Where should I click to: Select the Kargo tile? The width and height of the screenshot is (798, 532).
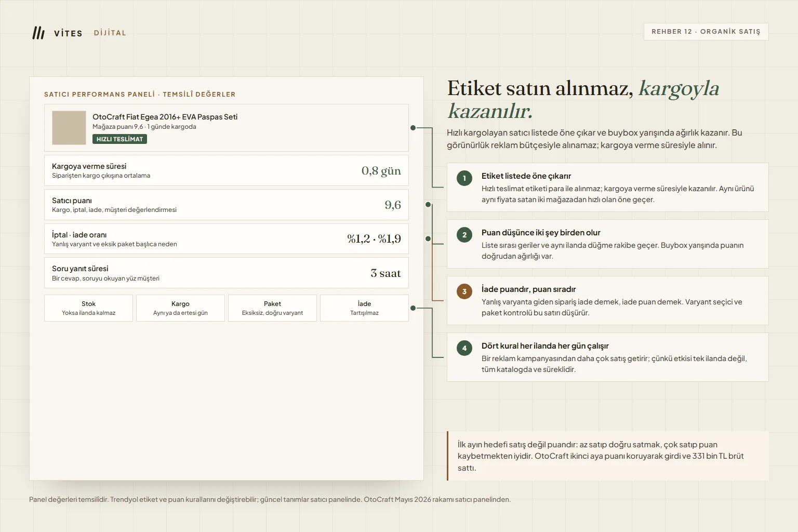pos(180,308)
